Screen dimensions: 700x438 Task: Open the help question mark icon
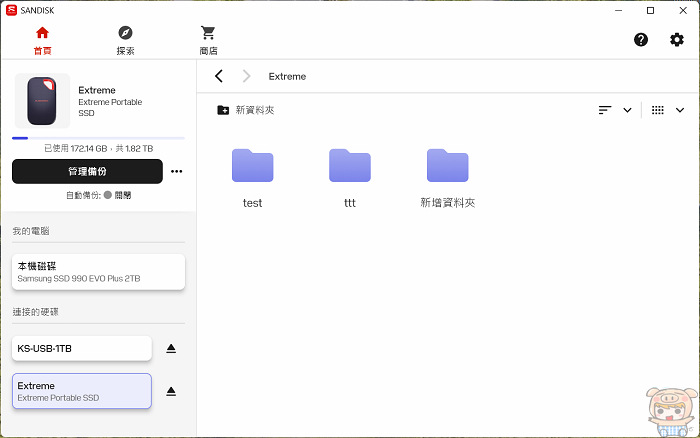[641, 40]
